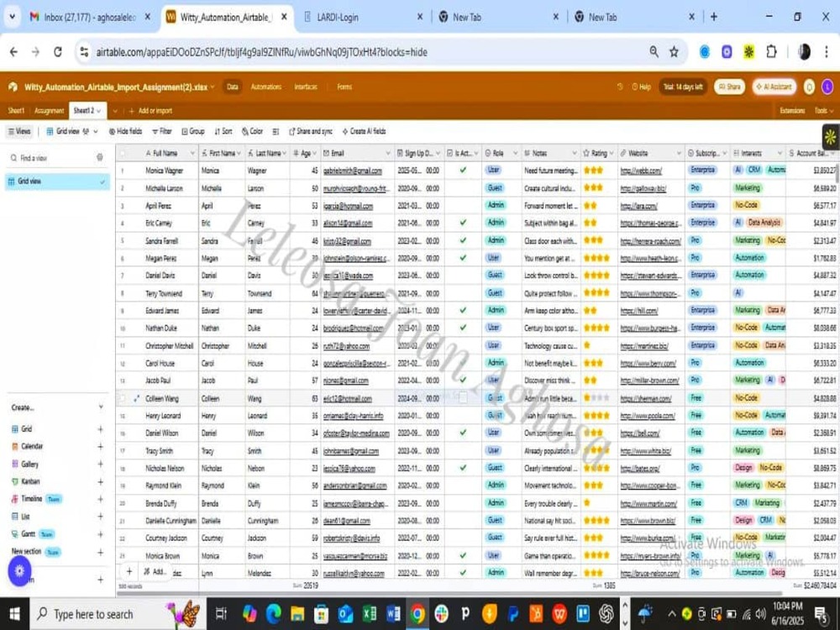Open the Role column dropdown
840x630 pixels.
516,153
